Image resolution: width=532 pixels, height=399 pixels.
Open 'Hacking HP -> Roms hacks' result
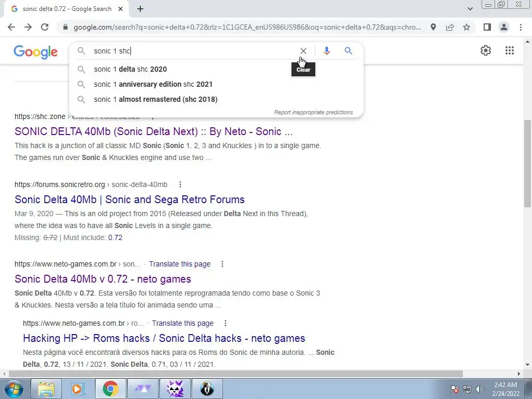point(164,338)
